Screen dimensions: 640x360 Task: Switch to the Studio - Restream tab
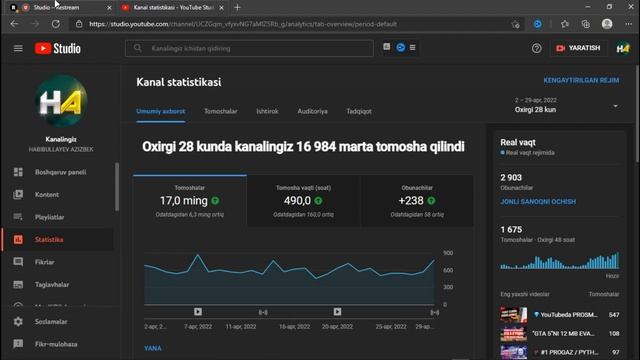pyautogui.click(x=61, y=7)
